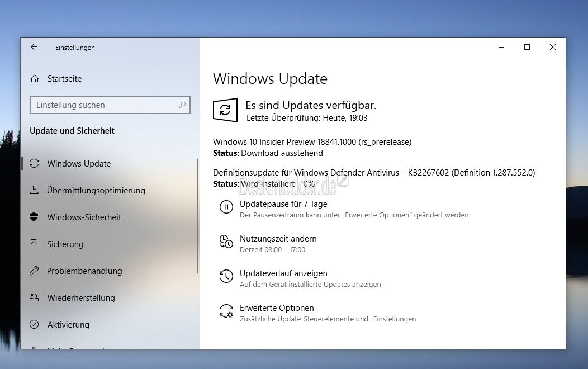This screenshot has width=588, height=369.
Task: Click the Wiederherstellung recovery icon
Action: pos(34,298)
